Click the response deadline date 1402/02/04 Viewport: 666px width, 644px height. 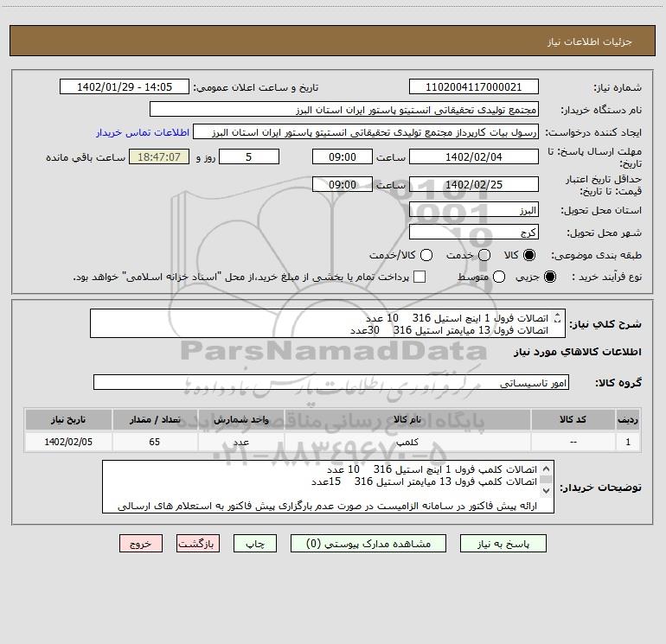(474, 156)
